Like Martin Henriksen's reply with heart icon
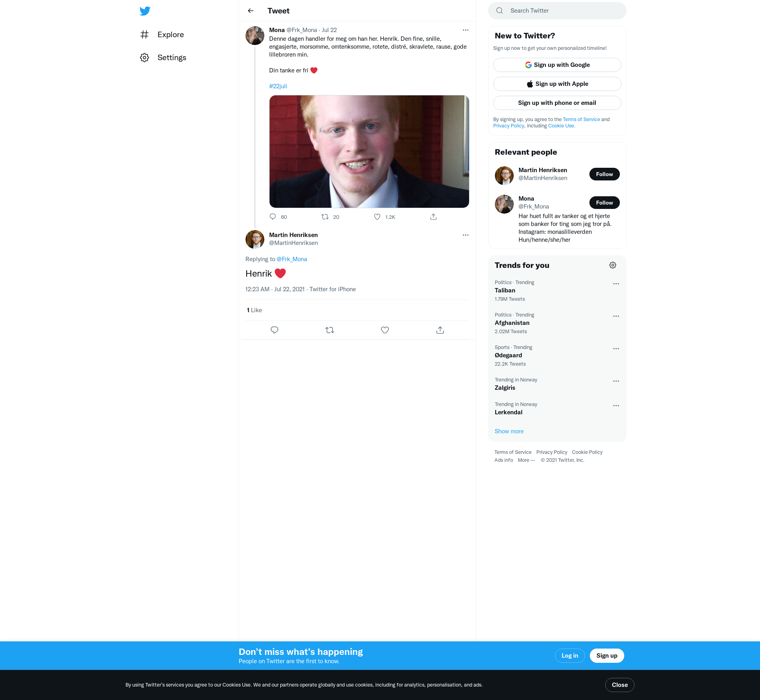Image resolution: width=760 pixels, height=700 pixels. click(385, 330)
